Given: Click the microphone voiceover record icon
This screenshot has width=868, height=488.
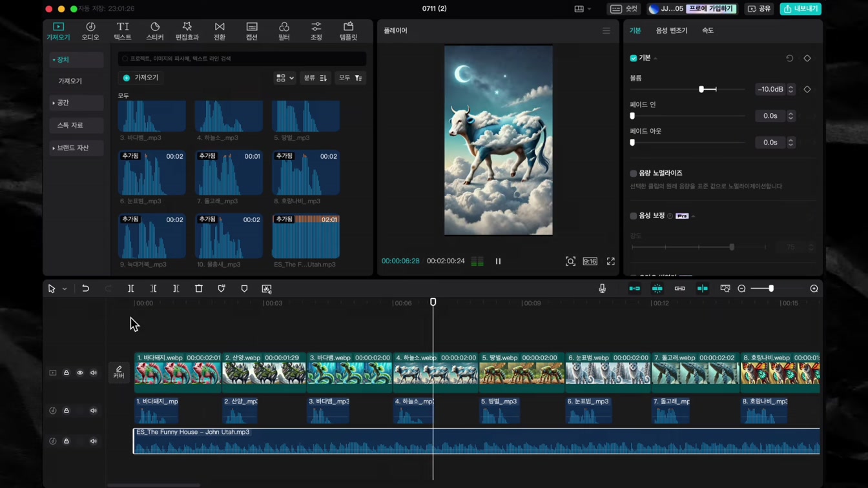Looking at the screenshot, I should coord(602,289).
